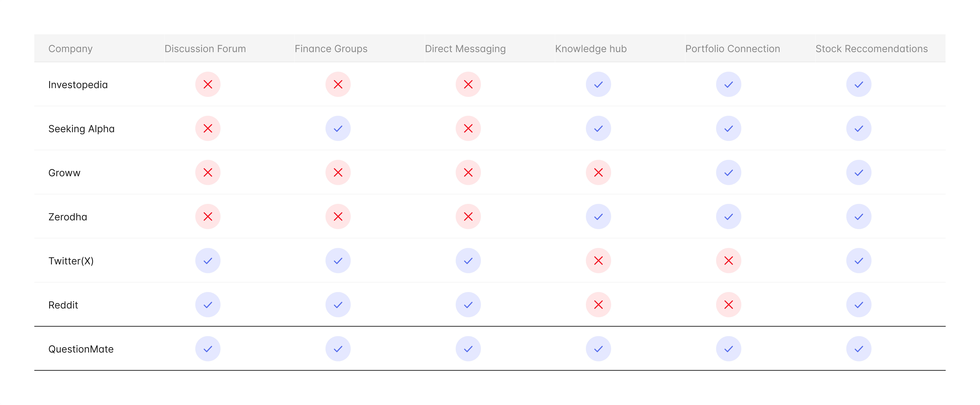Viewport: 980px width, 405px height.
Task: Click Twitter(X)'s Portfolio Connection cross icon
Action: tap(729, 261)
